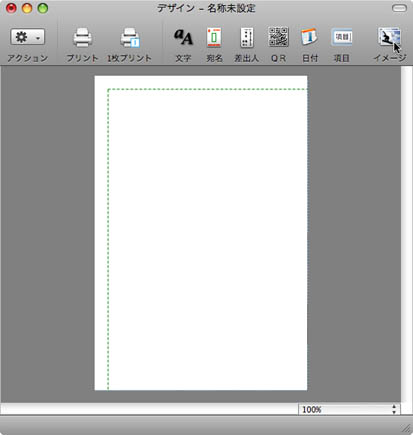Click the window resize grip corner
The width and height of the screenshot is (413, 435).
point(406,428)
